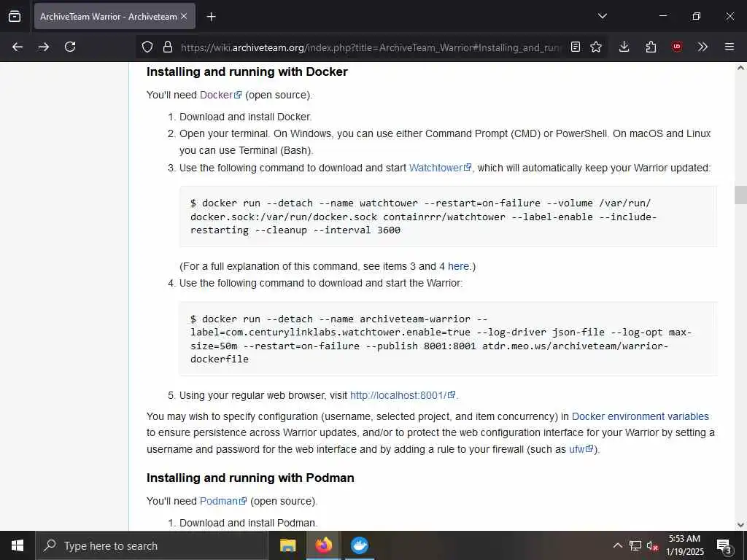Select the ArchiveTeam Warrior tab

coord(115,16)
